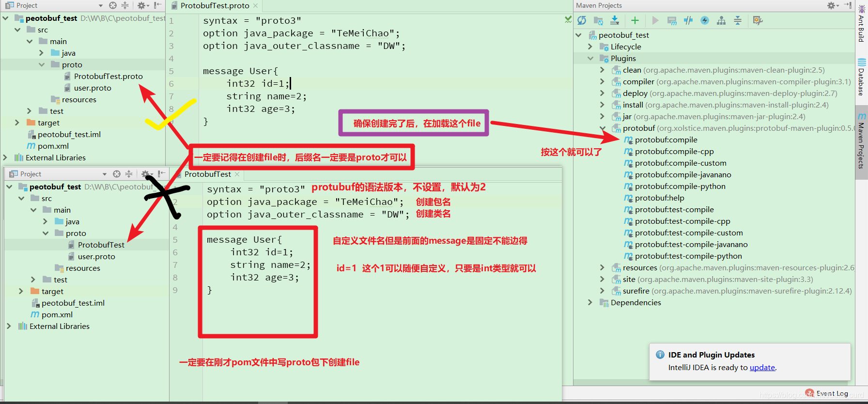Open Project view dropdown in lower panel
The width and height of the screenshot is (868, 404).
(x=105, y=174)
